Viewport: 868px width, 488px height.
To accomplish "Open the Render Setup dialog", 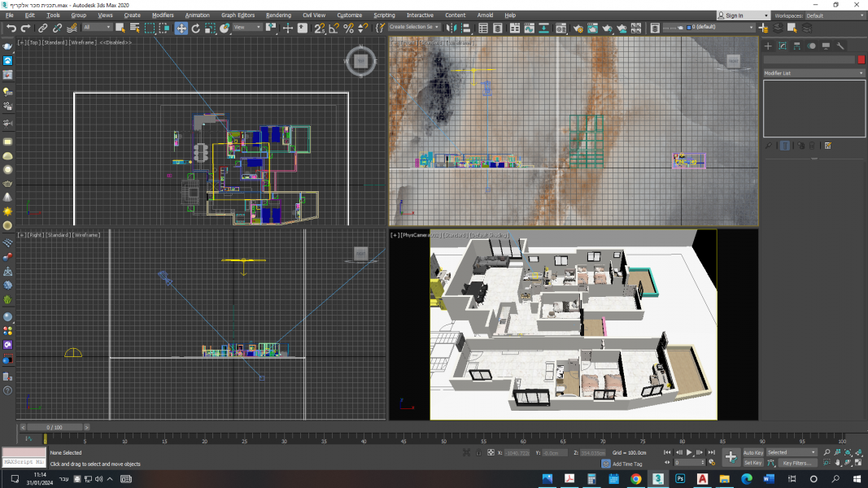I will [x=578, y=28].
